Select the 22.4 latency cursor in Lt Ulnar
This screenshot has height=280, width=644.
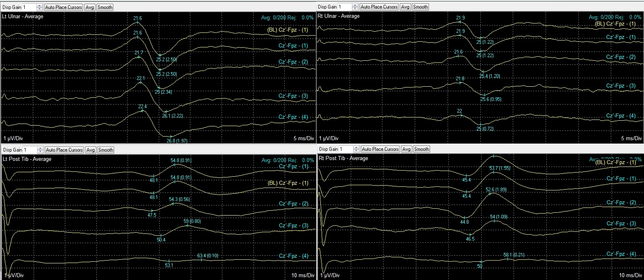143,110
